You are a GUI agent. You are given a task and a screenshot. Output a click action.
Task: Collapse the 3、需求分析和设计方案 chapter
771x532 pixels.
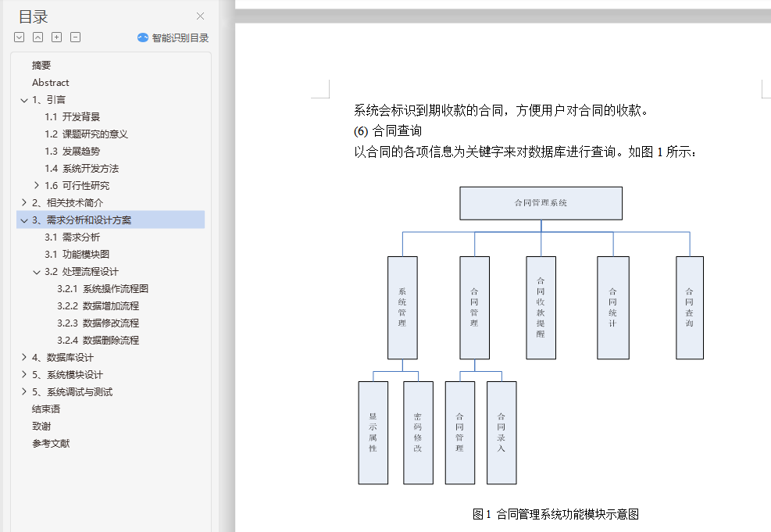click(24, 220)
